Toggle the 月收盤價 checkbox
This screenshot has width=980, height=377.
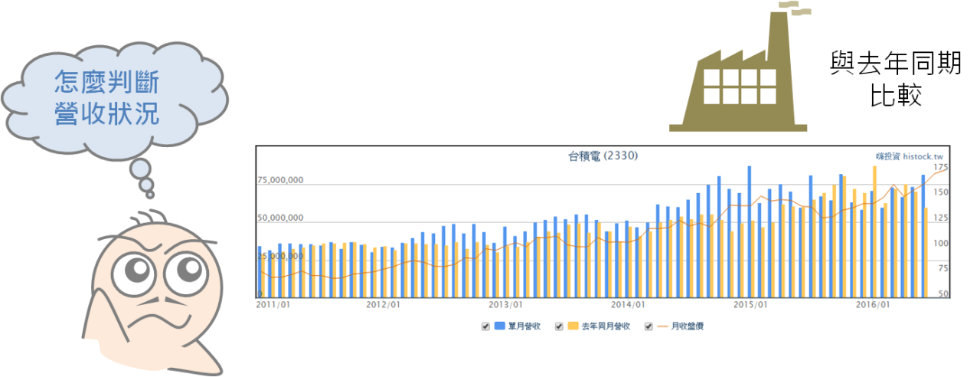tap(649, 326)
